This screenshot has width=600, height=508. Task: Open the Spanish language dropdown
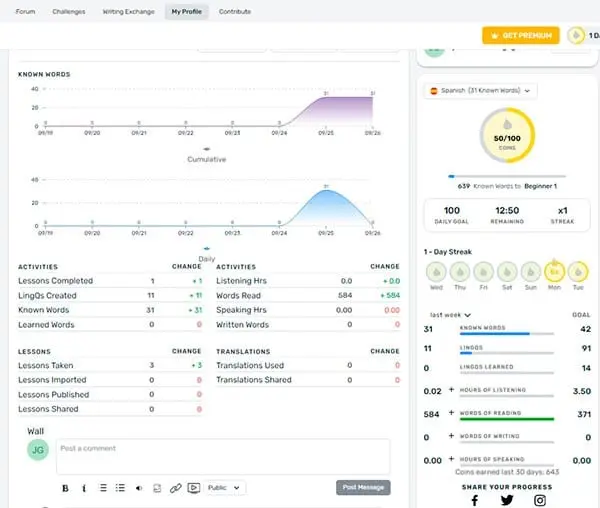(480, 91)
